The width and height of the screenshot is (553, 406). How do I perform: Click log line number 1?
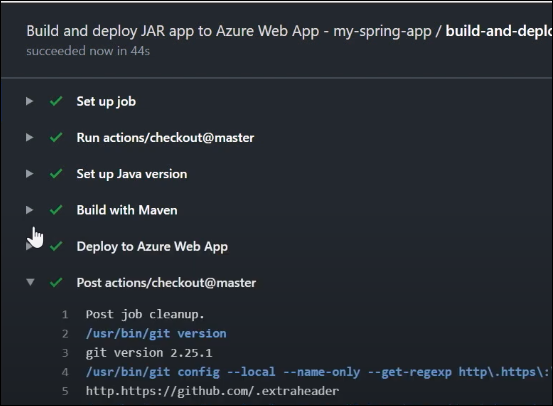(65, 315)
